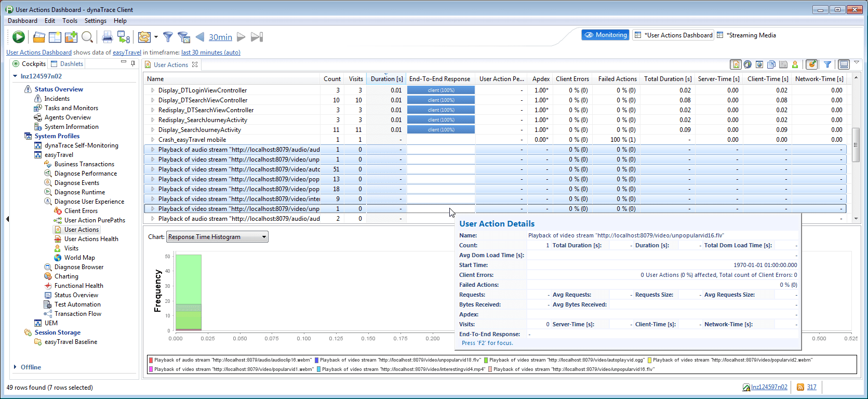Open Client Errors under Diagnose User Experience

(x=81, y=211)
